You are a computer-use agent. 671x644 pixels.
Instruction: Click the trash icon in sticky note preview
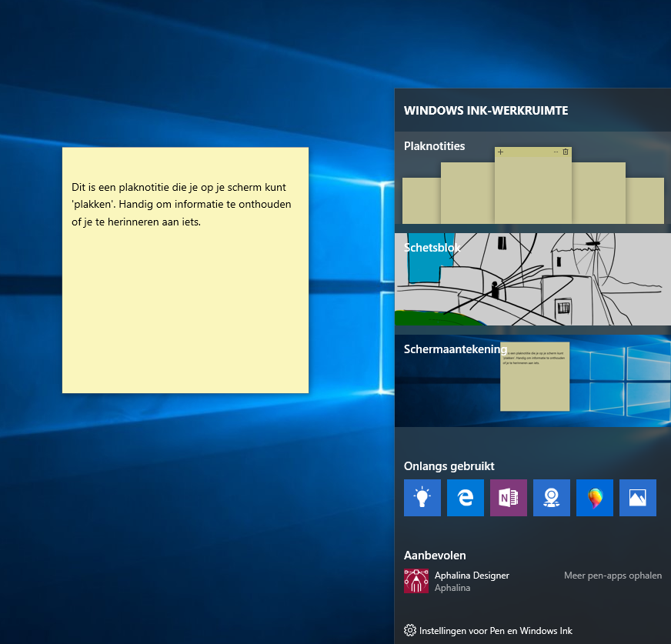566,152
